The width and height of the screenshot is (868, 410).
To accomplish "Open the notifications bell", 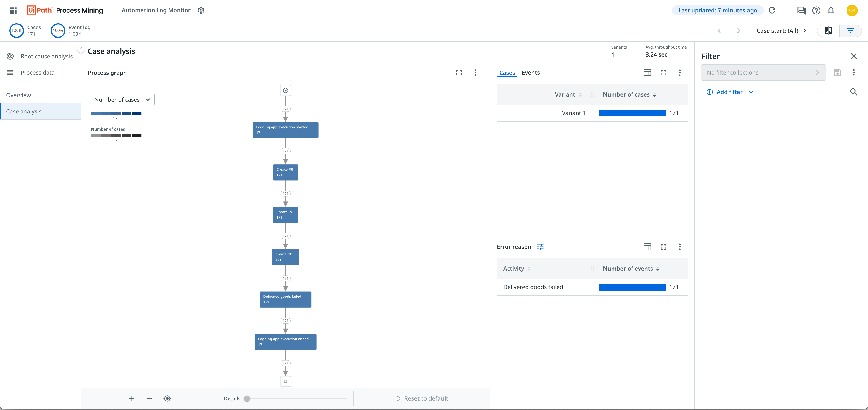I will (x=831, y=10).
